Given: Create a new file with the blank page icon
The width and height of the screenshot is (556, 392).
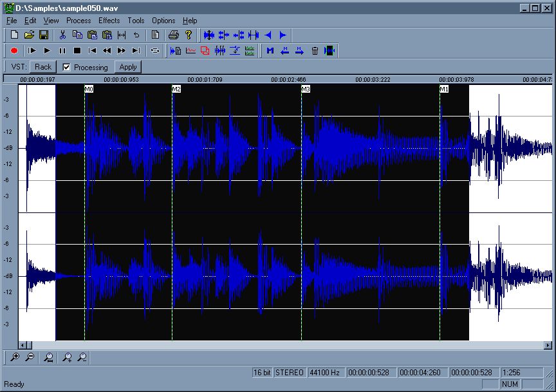Looking at the screenshot, I should pyautogui.click(x=14, y=35).
